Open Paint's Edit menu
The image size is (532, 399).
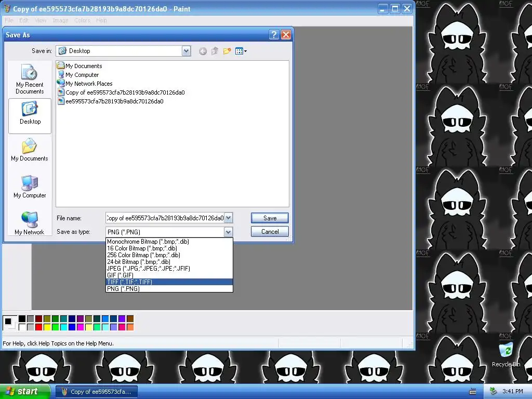tap(24, 20)
